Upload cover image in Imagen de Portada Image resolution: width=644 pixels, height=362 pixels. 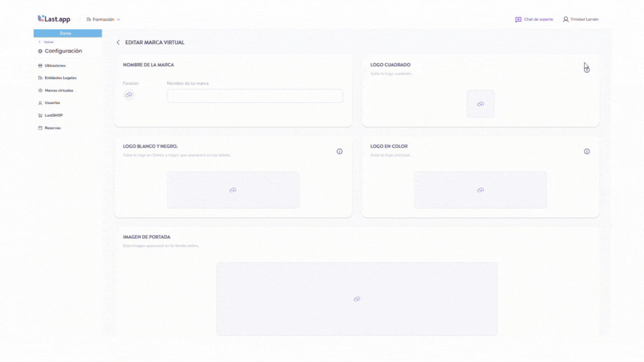click(x=357, y=299)
